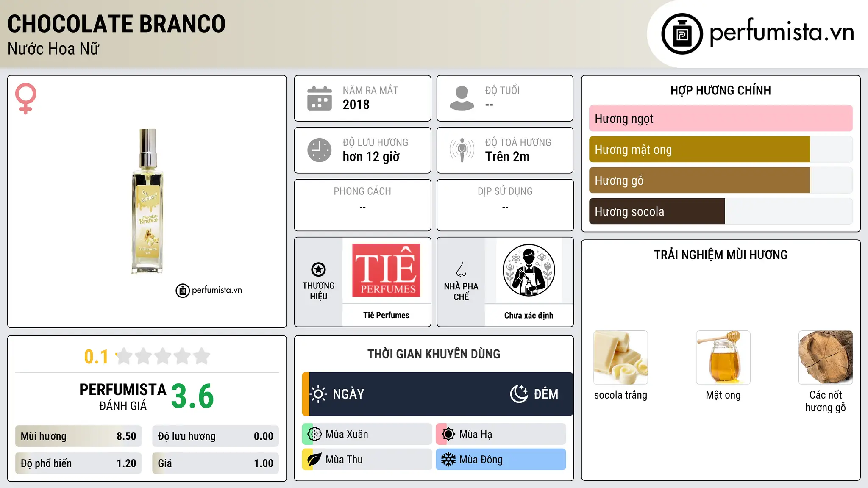Click the Mật ong caption

point(723,395)
